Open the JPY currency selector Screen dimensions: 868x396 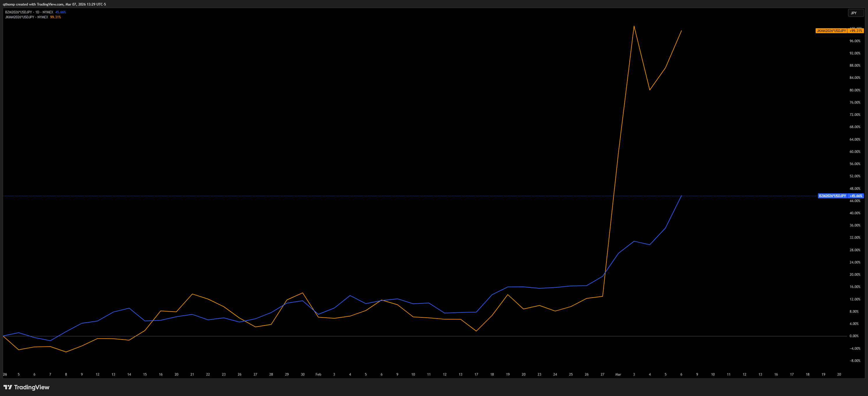(x=855, y=13)
